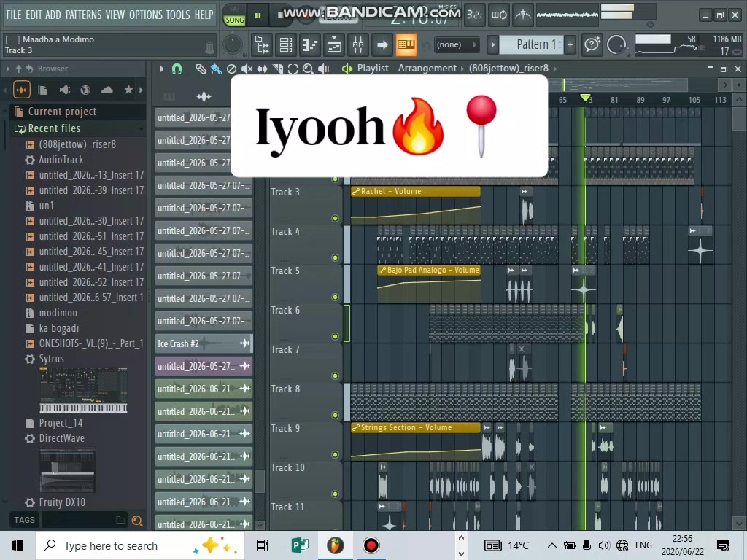Viewport: 747px width, 560px height.
Task: Select the Mute tool speaker icon
Action: 247,69
